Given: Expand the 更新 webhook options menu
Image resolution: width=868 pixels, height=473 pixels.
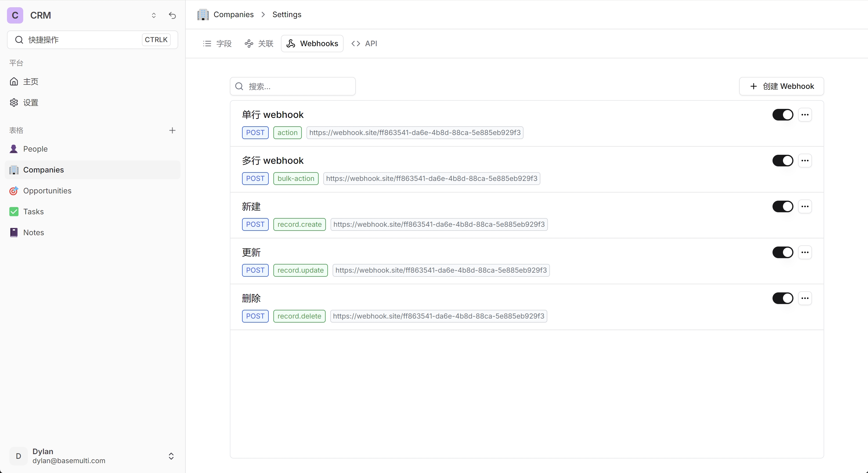Looking at the screenshot, I should click(x=805, y=252).
